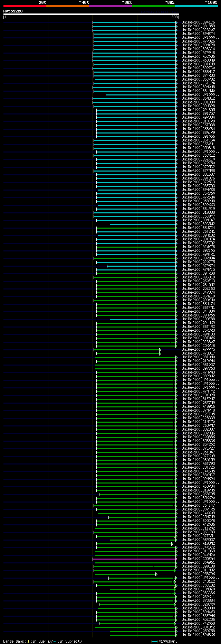Select label UniRef100_A9NK47
The height and width of the screenshot is (644, 221).
pos(198,220)
